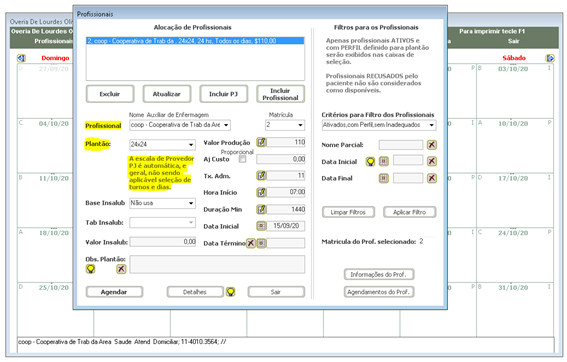Open the calendar icon for Data Inicial allocation
Screen dimensions: 567x362
click(x=261, y=226)
